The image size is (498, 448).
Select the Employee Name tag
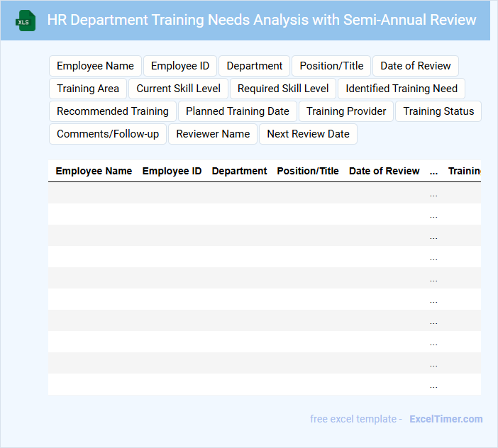point(95,66)
